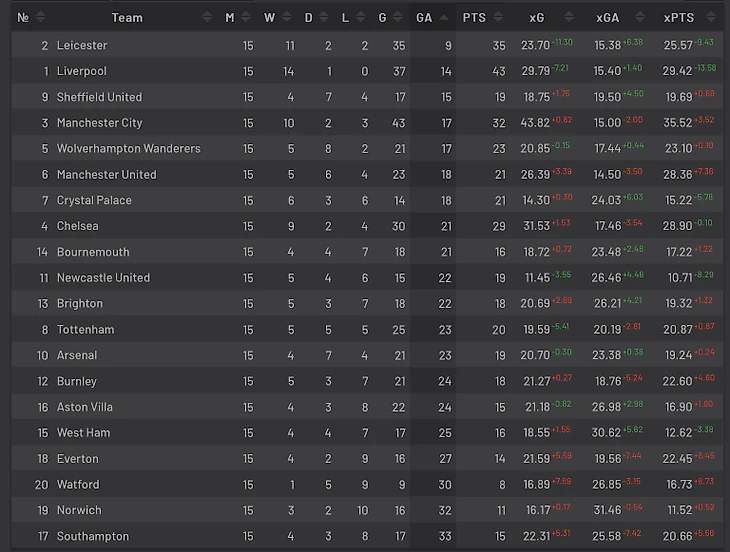Click the Crystal Palace team name

pos(94,201)
